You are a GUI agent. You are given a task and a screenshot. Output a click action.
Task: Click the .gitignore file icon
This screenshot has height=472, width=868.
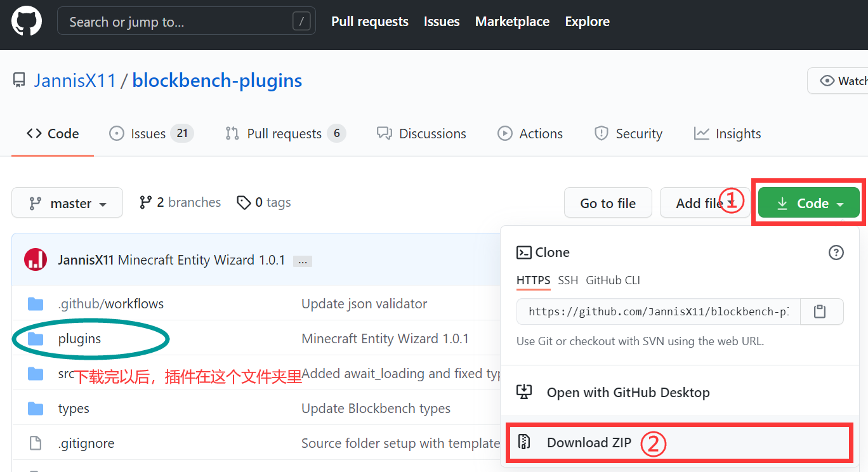tap(36, 443)
